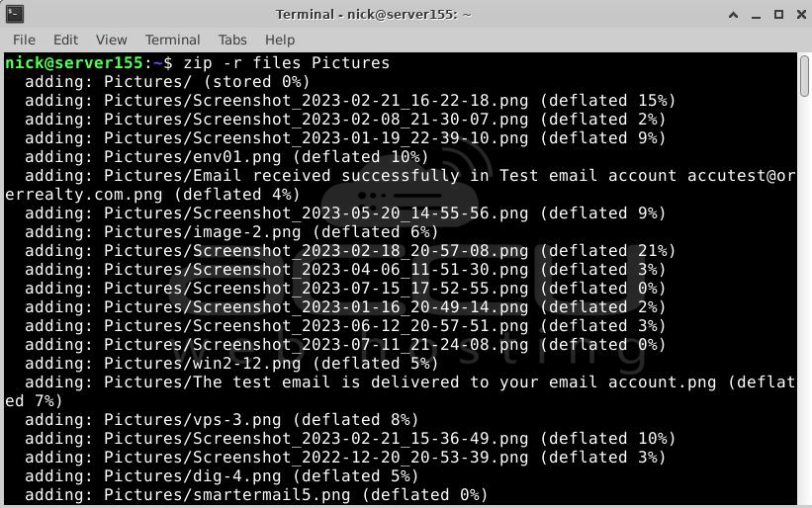Open the Terminal menu
The image size is (812, 508).
pos(172,40)
